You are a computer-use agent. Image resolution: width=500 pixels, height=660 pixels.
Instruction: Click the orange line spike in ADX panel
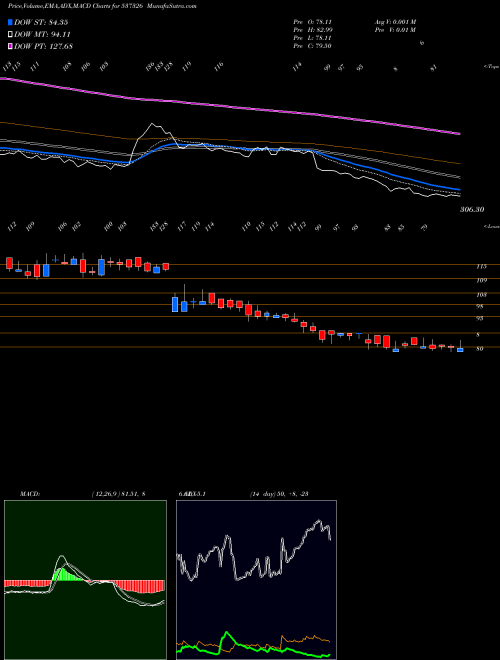pyautogui.click(x=282, y=636)
